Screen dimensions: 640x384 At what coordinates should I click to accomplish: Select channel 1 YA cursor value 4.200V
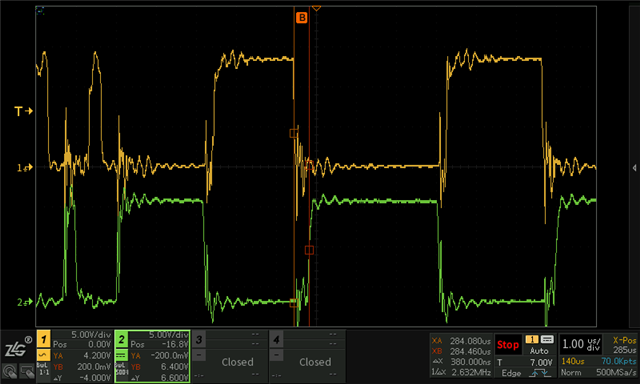(97, 355)
